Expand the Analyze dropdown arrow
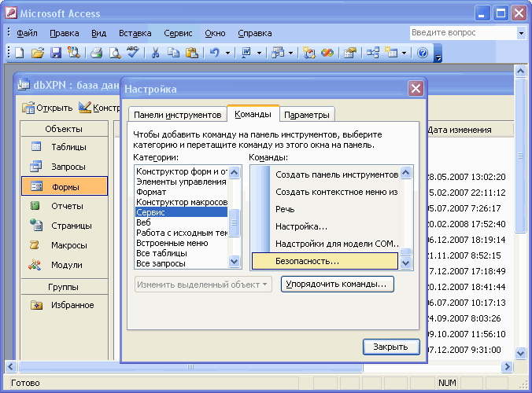This screenshot has height=393, width=532. 290,53
